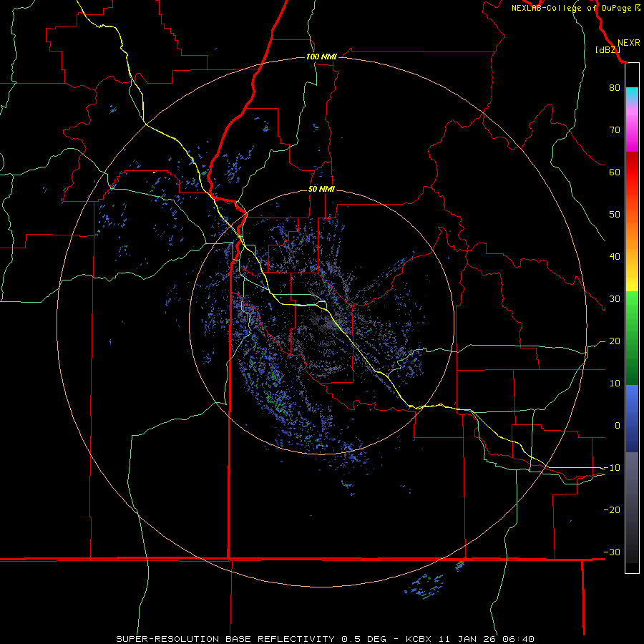
Task: Click the 0 value on the dBZ scale
Action: 618,426
